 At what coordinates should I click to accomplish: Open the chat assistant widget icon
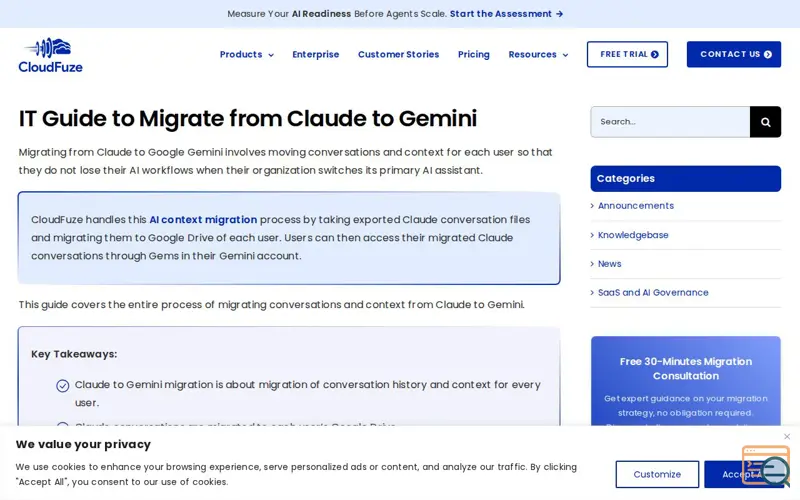pyautogui.click(x=766, y=466)
